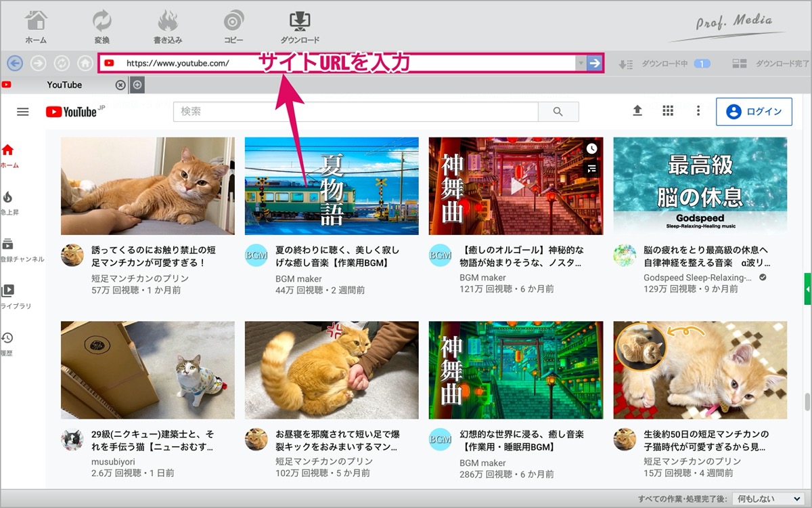
Task: Click the musubiyori channel avatar
Action: pyautogui.click(x=72, y=440)
